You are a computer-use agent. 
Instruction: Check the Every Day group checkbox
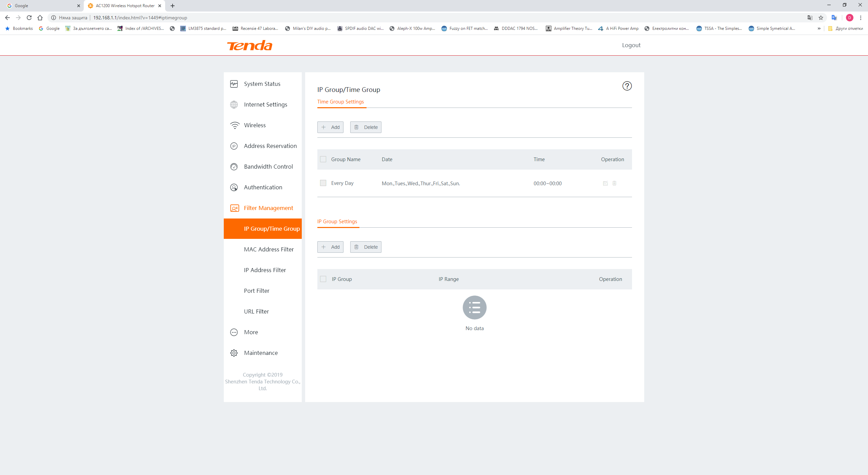323,183
